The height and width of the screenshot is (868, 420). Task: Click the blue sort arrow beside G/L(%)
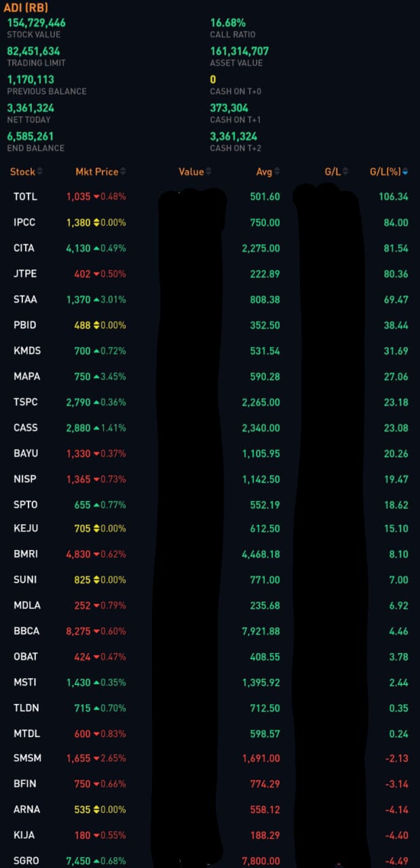[x=406, y=172]
